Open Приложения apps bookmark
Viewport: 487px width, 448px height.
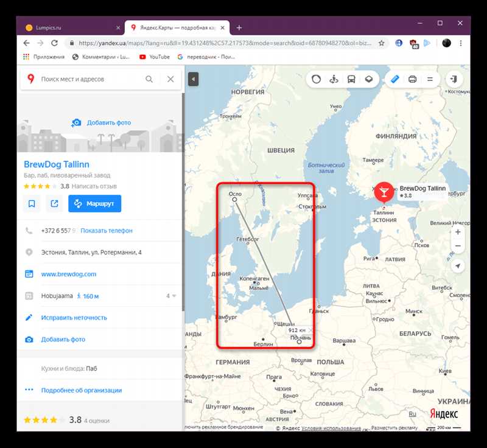[x=44, y=57]
